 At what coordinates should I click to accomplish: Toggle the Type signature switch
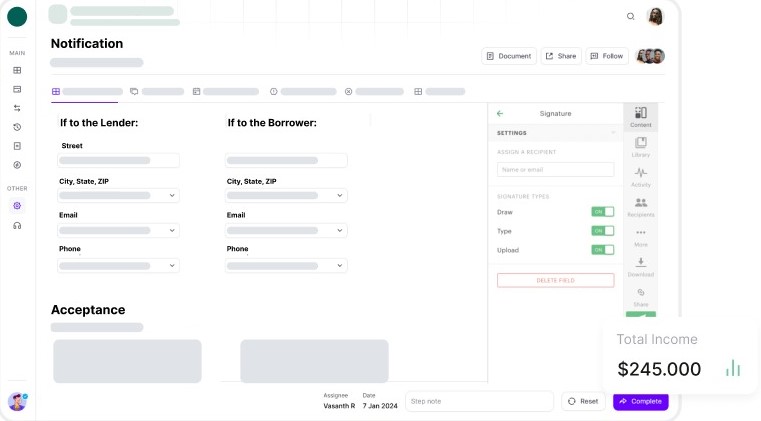[x=602, y=231]
